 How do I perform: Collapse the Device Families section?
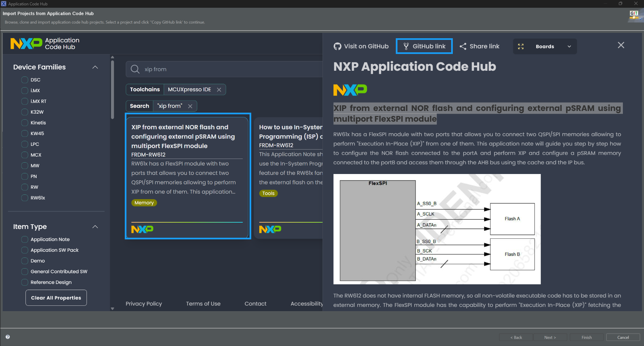[95, 67]
